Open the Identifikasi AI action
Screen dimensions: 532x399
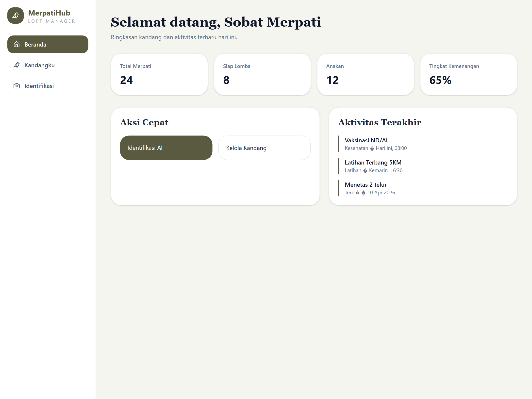[x=166, y=148]
